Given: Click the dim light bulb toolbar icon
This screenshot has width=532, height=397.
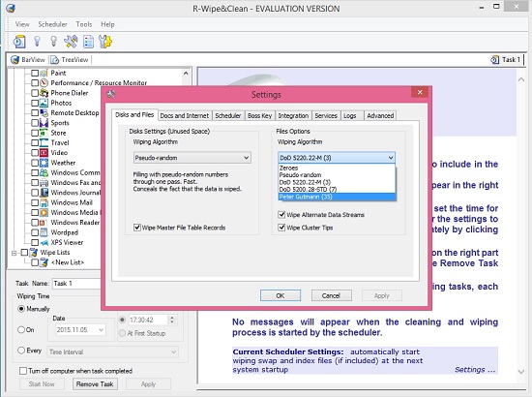Looking at the screenshot, I should (53, 41).
